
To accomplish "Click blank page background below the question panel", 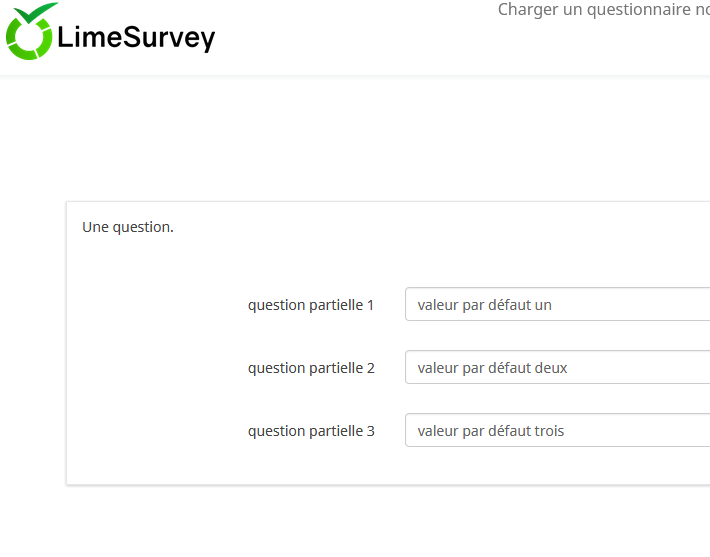I will pos(350,520).
